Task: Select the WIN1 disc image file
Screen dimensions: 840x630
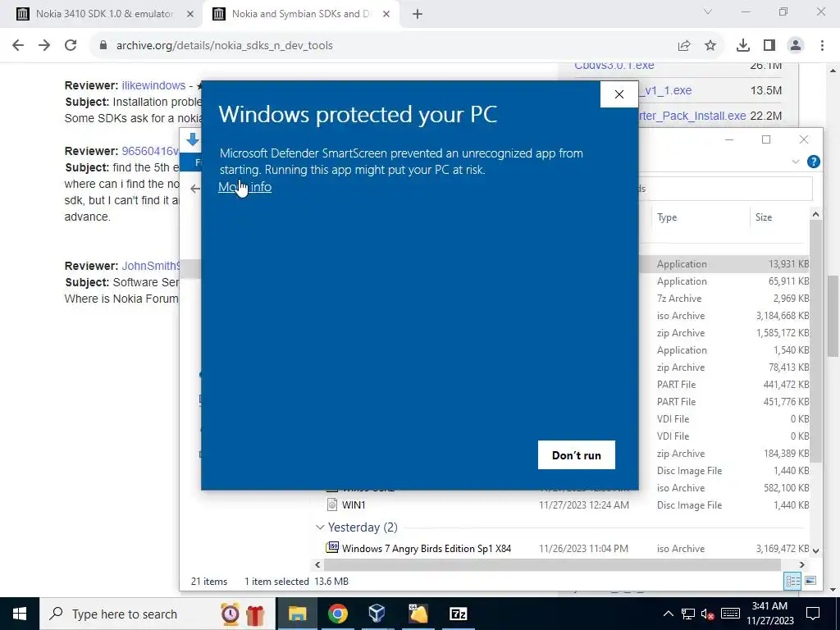Action: 354,504
